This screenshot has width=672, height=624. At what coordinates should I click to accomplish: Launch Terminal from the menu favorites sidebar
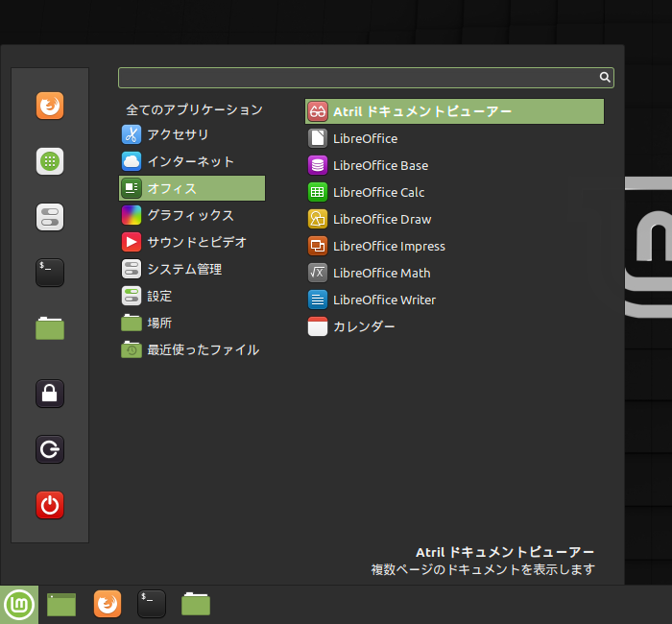[50, 273]
